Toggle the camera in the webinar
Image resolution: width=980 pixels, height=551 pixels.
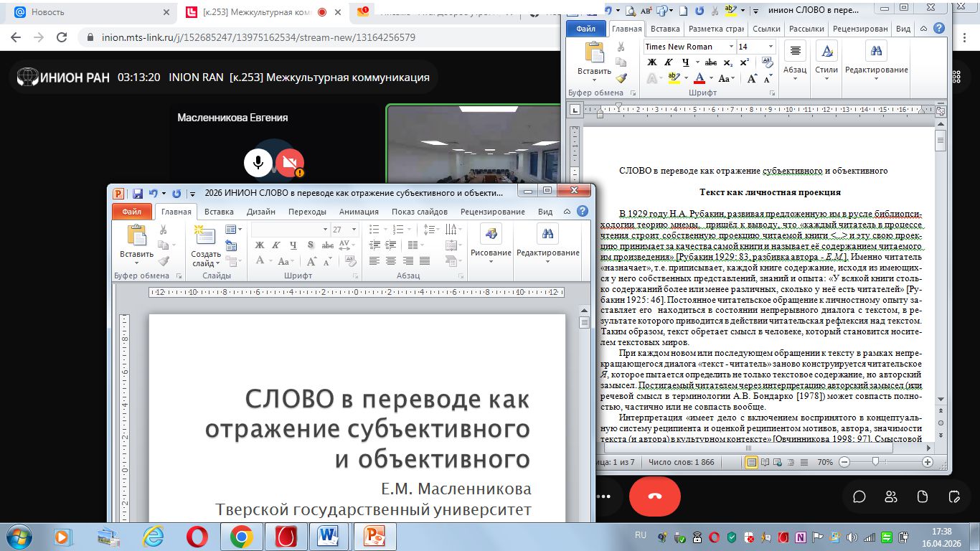point(289,163)
